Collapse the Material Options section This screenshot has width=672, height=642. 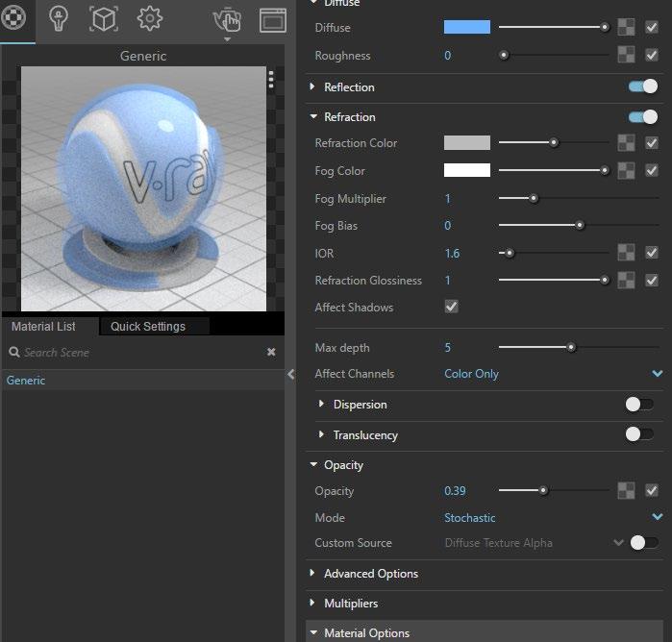click(313, 632)
